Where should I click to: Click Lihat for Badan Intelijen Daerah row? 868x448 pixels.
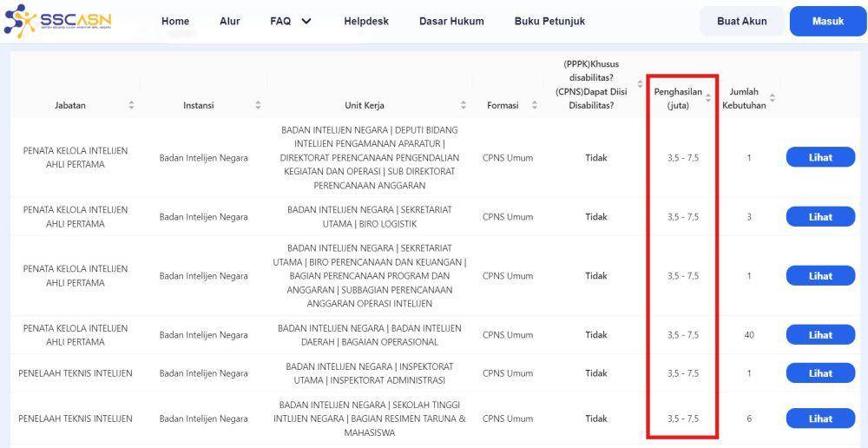click(x=820, y=334)
